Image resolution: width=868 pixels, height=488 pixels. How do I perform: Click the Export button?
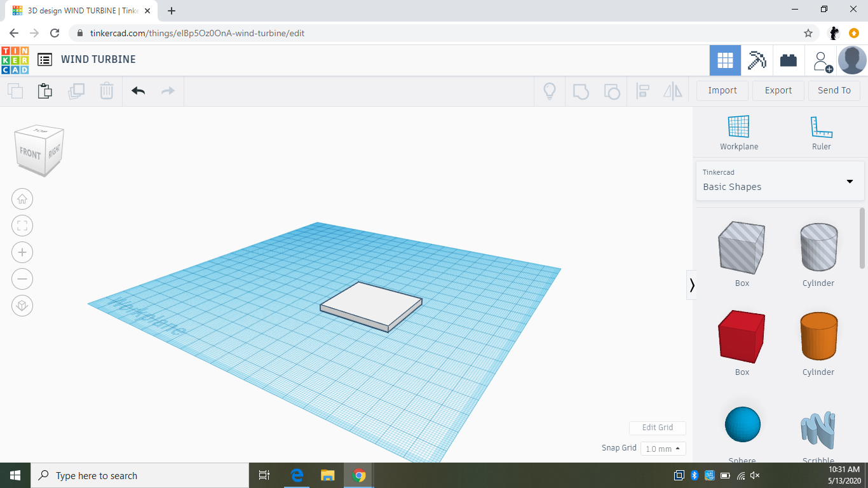(778, 90)
